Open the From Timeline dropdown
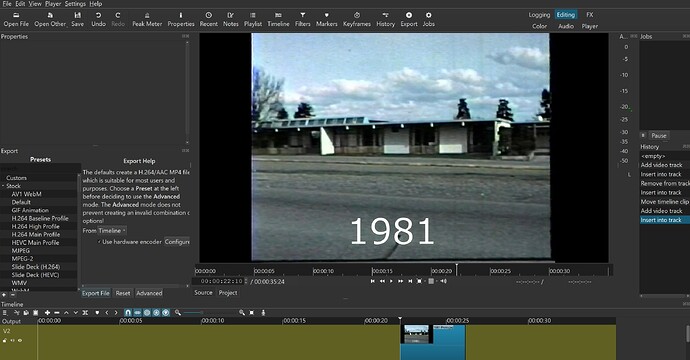Viewport: 690px width, 360px height. click(x=112, y=231)
